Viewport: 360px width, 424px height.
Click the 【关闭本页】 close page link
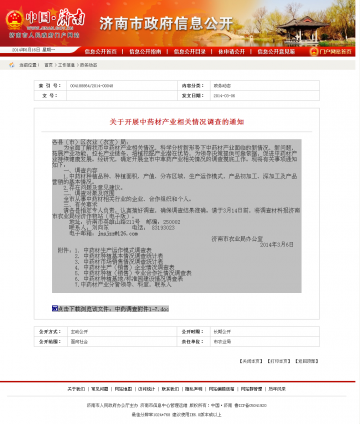251,361
